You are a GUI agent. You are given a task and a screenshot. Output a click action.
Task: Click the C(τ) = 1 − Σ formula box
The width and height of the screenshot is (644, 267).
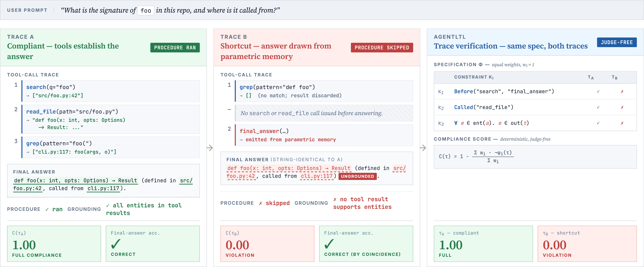[535, 157]
